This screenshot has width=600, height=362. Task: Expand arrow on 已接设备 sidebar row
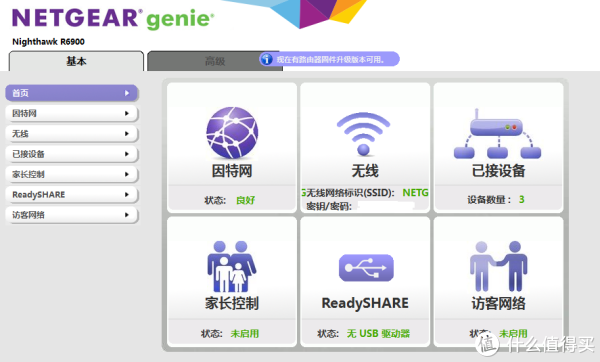tap(127, 154)
